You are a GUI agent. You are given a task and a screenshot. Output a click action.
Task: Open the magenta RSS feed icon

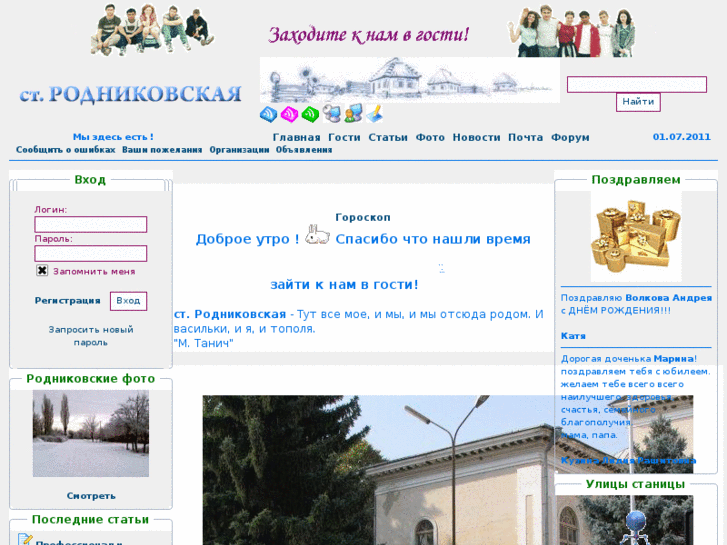[289, 114]
